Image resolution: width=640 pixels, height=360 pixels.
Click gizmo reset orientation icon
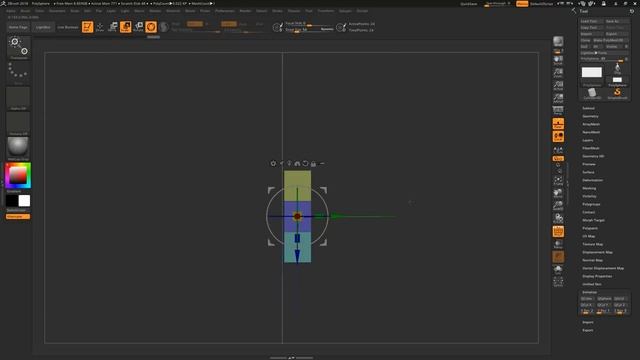coord(305,163)
